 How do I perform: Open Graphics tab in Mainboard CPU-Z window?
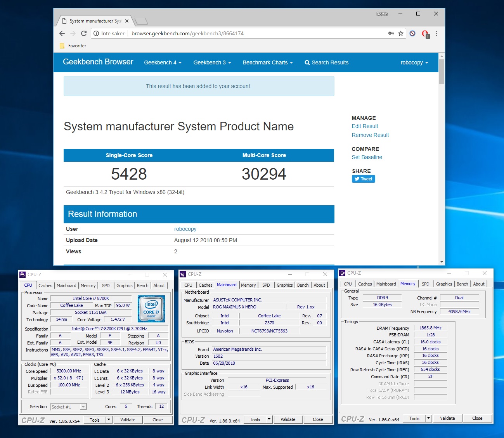pyautogui.click(x=285, y=285)
